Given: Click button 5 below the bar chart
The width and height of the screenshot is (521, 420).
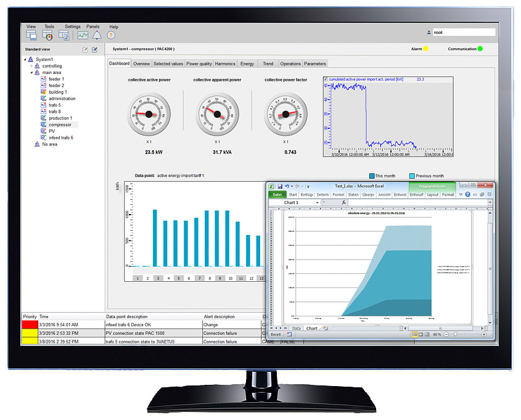Looking at the screenshot, I should 178,278.
